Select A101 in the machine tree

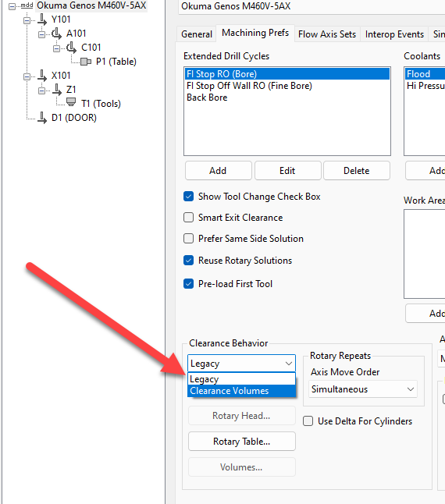click(x=77, y=34)
